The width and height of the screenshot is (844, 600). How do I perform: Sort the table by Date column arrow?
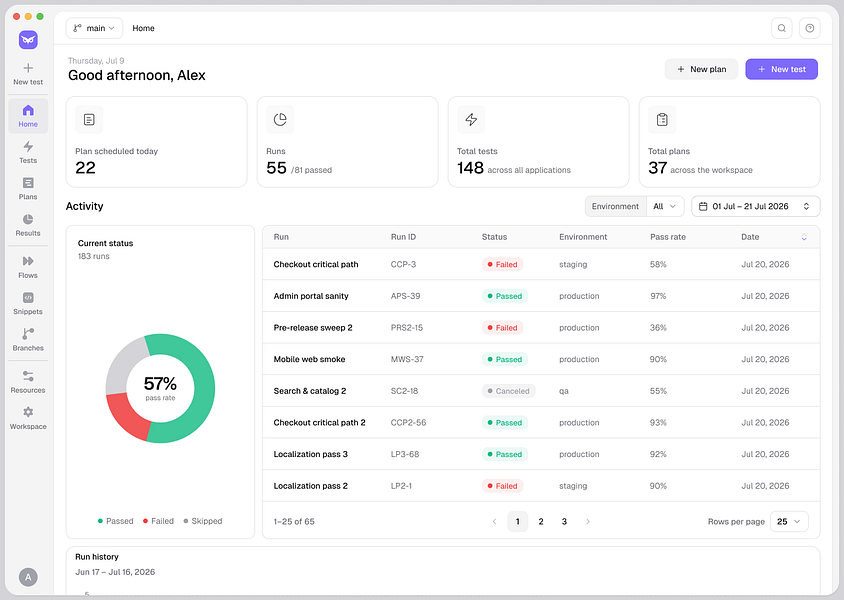[x=804, y=237]
